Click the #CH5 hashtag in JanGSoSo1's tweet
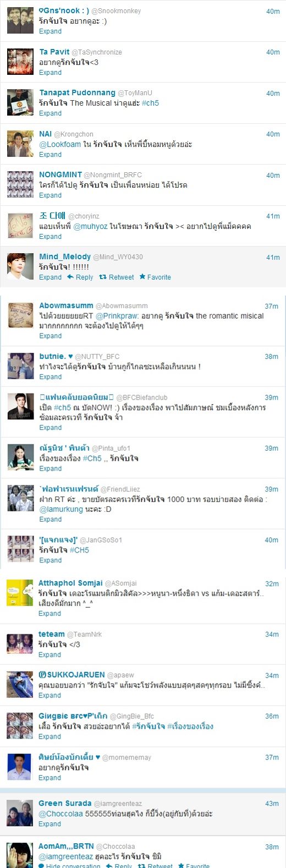Screen dimensions: 286x868 [79, 550]
